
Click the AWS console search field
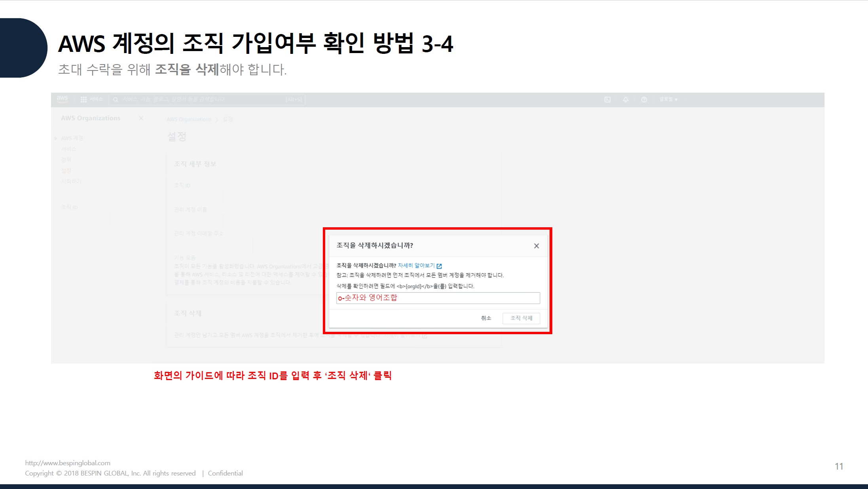[x=207, y=99]
